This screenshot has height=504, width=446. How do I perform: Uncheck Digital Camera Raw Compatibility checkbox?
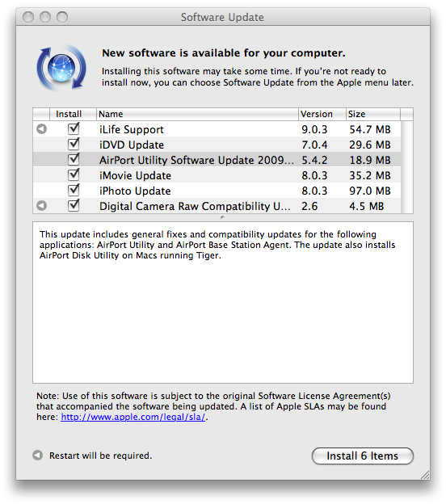[74, 205]
